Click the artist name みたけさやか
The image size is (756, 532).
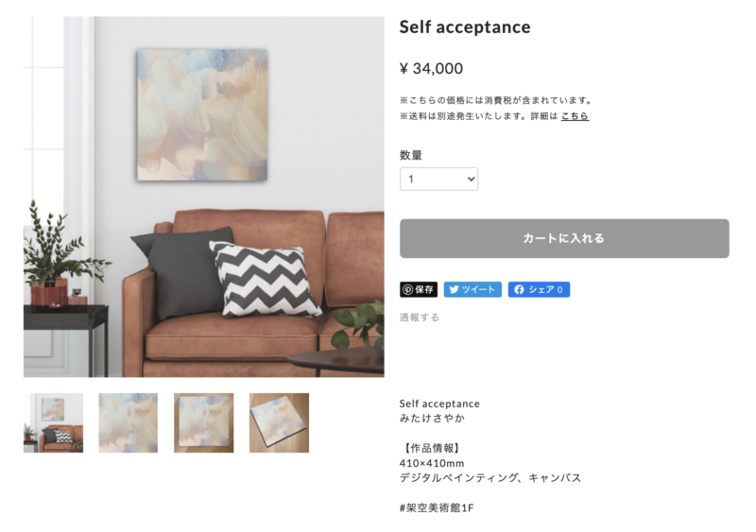[432, 419]
